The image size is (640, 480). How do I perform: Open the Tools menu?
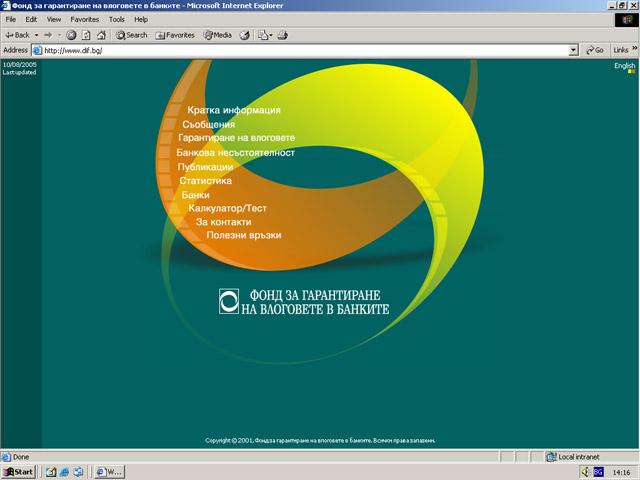(117, 19)
